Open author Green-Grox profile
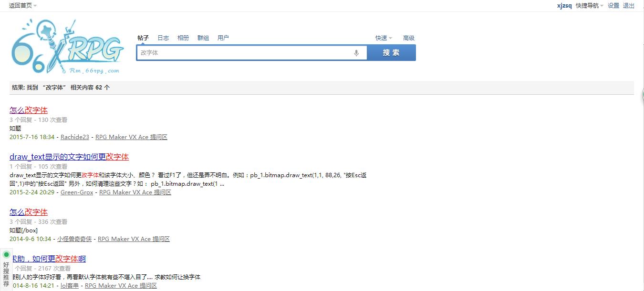Image resolution: width=644 pixels, height=291 pixels. 77,192
